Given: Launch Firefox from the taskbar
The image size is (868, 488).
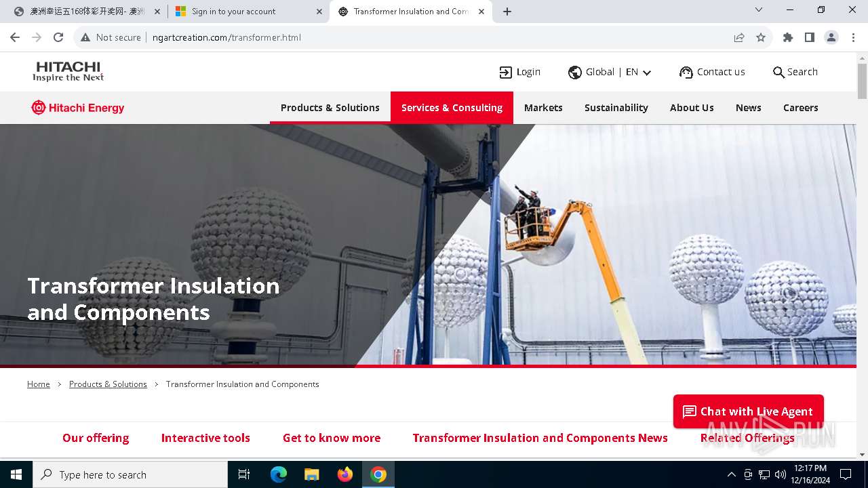Looking at the screenshot, I should (x=345, y=474).
